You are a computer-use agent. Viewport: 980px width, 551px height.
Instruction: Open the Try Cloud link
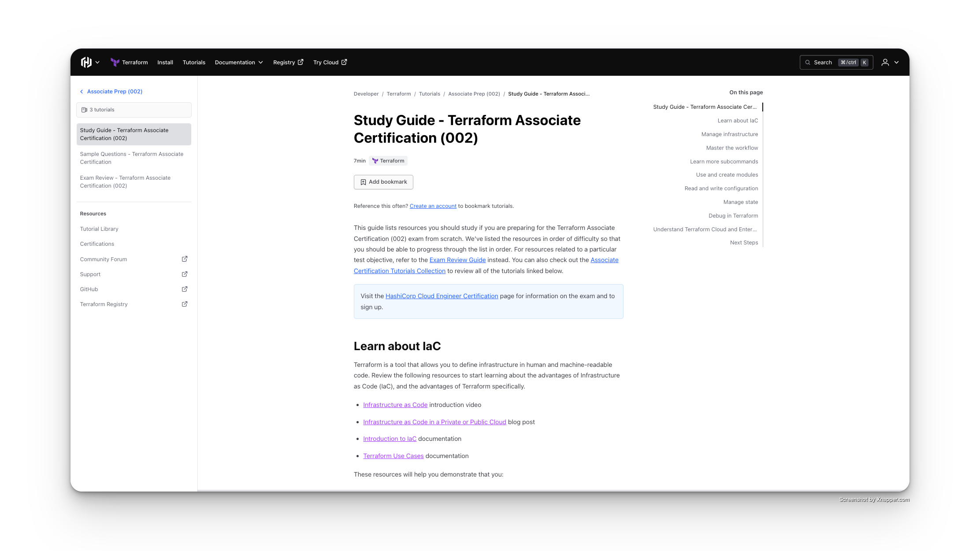pyautogui.click(x=330, y=63)
